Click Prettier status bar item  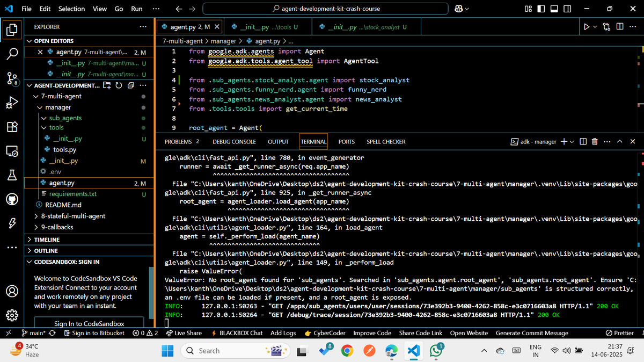point(619,333)
